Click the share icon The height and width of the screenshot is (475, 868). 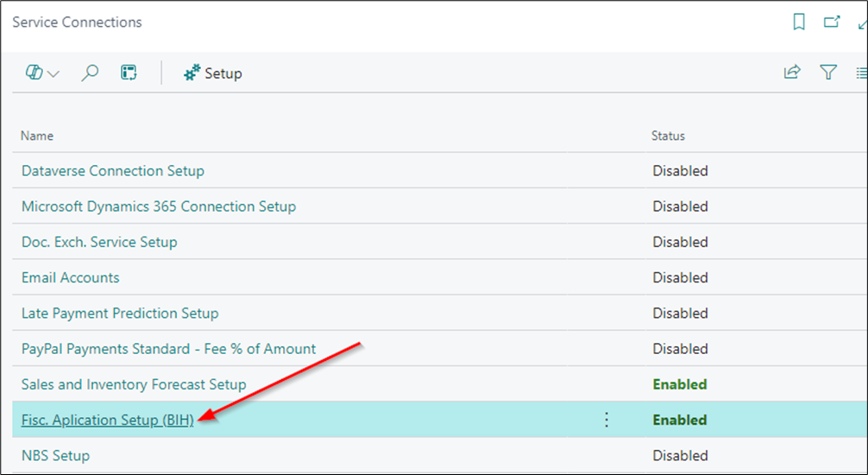(792, 72)
